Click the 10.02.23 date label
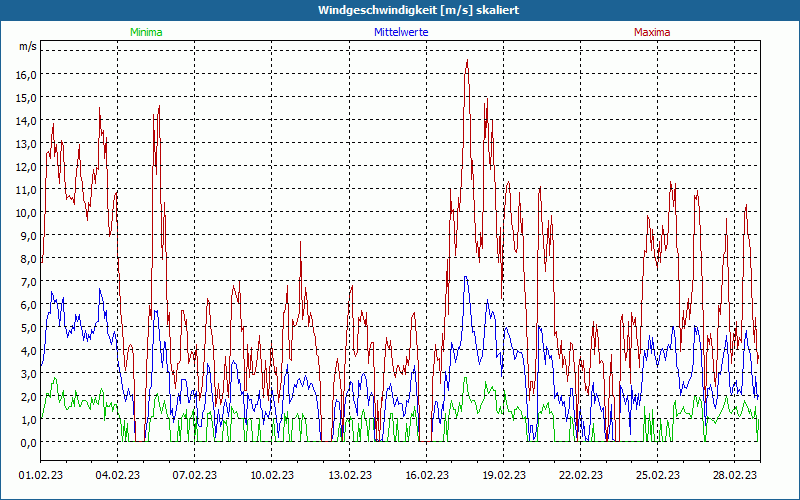 coord(272,476)
